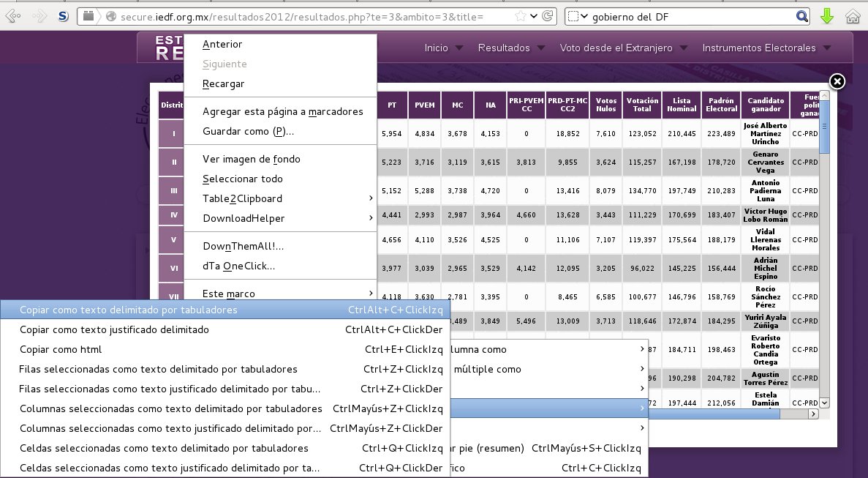Screen dimensions: 868x478
Task: Click the URL address bar field
Action: pos(307,16)
